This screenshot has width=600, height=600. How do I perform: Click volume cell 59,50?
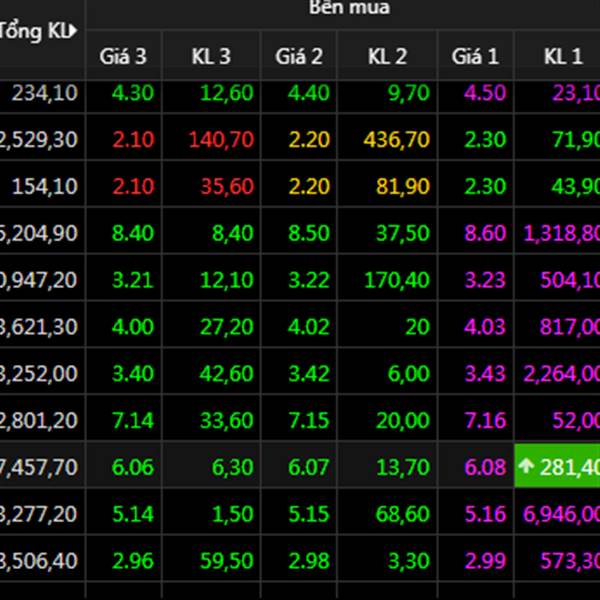227,561
